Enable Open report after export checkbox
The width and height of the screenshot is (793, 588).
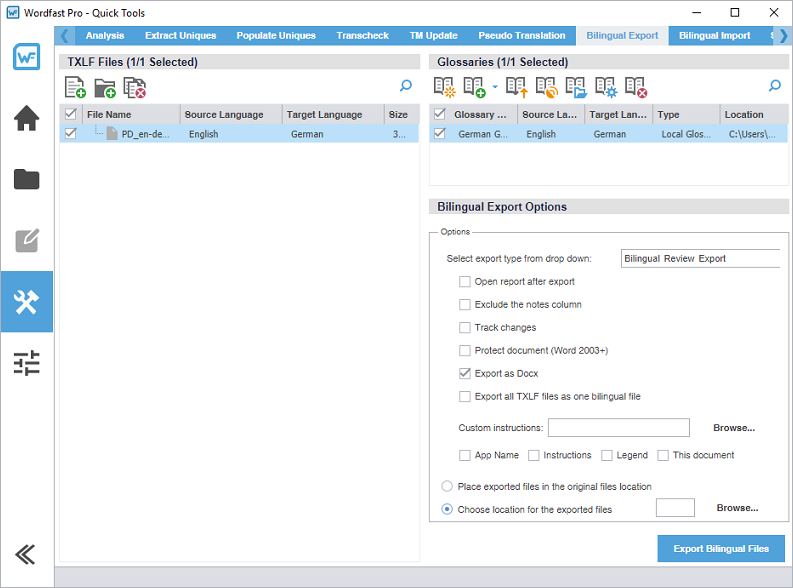465,282
